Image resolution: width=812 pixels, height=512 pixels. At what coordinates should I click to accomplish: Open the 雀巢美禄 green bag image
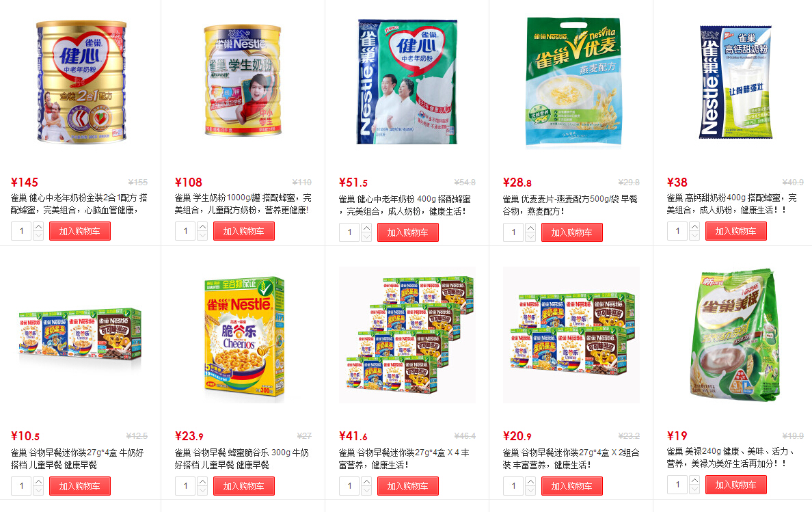[735, 334]
